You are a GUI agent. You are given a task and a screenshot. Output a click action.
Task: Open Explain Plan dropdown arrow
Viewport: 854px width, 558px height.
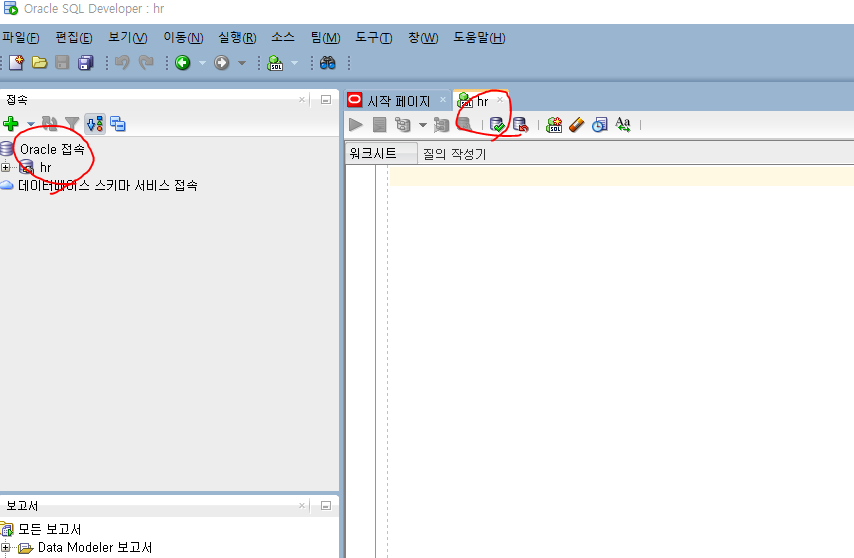pos(423,125)
